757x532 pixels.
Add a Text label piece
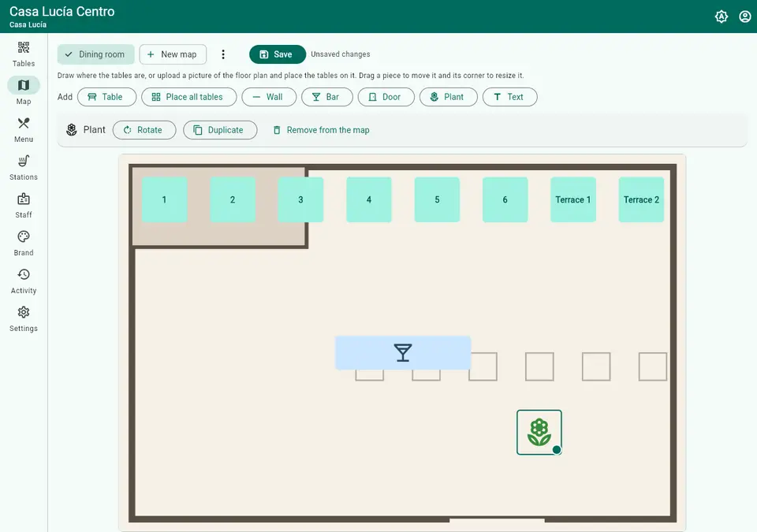pyautogui.click(x=509, y=97)
